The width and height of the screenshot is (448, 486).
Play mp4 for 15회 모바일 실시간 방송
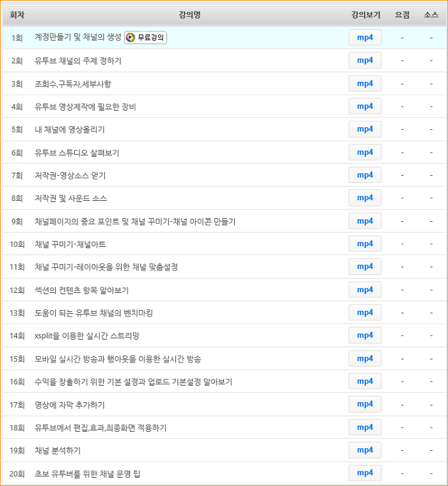[365, 359]
